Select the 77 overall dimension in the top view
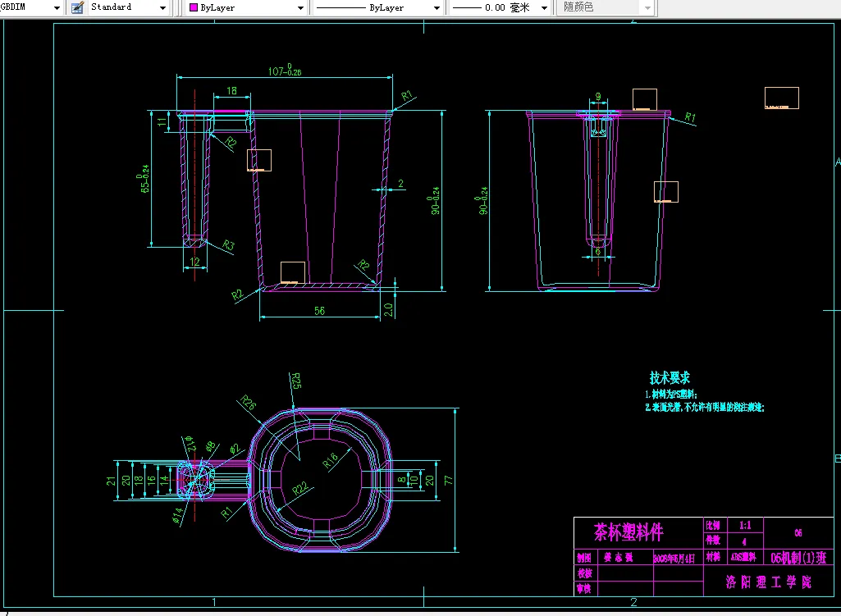Screen dimensions: 841x616 [x=449, y=481]
